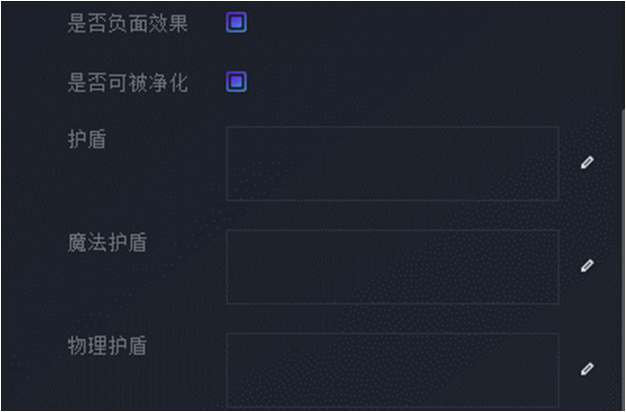Focus the 魔法护盾 text box

tap(392, 267)
